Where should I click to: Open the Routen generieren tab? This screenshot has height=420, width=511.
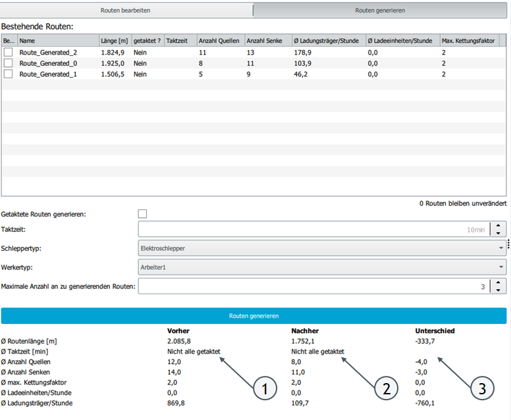380,11
